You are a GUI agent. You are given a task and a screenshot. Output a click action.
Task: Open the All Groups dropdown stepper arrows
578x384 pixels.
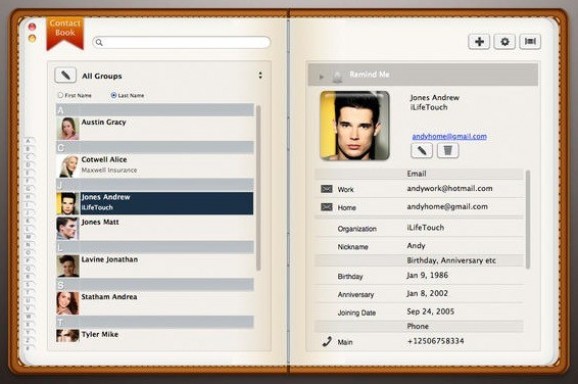tap(260, 76)
